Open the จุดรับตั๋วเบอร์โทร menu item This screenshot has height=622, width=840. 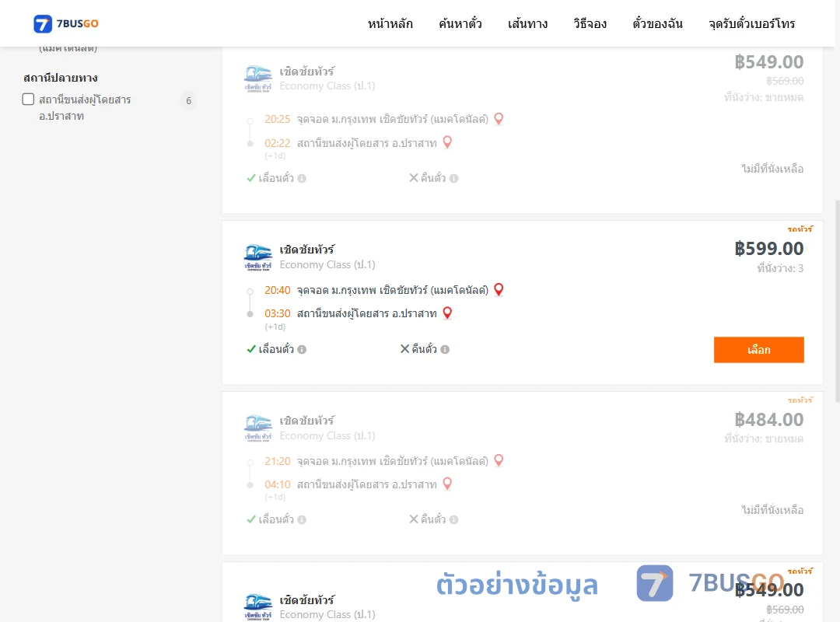tap(751, 23)
